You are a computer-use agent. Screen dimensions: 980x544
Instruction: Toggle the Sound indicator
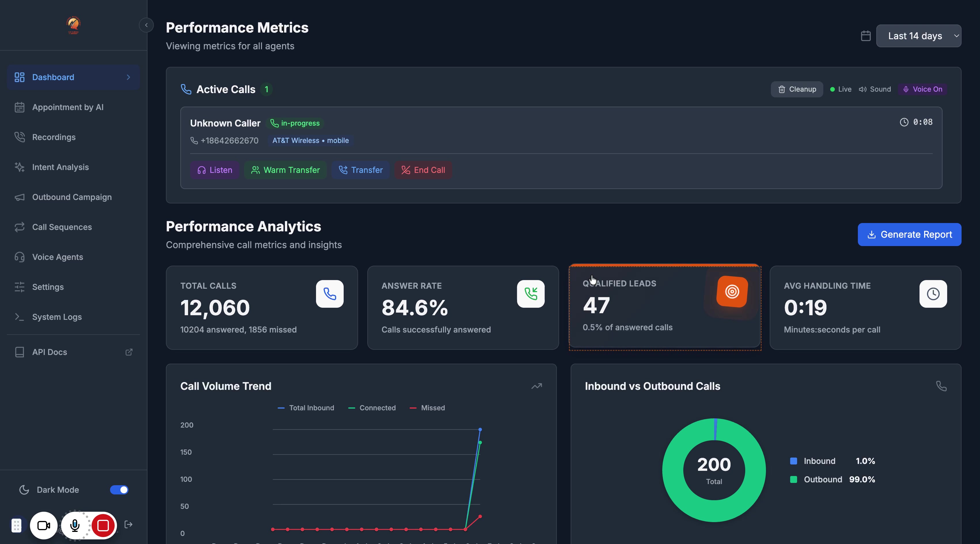875,89
